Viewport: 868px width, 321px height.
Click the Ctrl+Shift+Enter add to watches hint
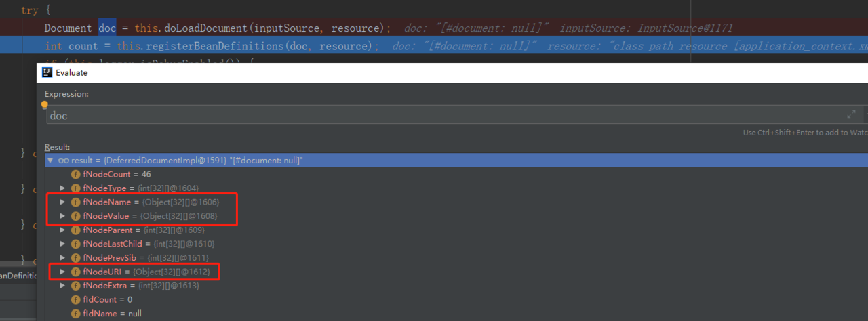pyautogui.click(x=805, y=133)
